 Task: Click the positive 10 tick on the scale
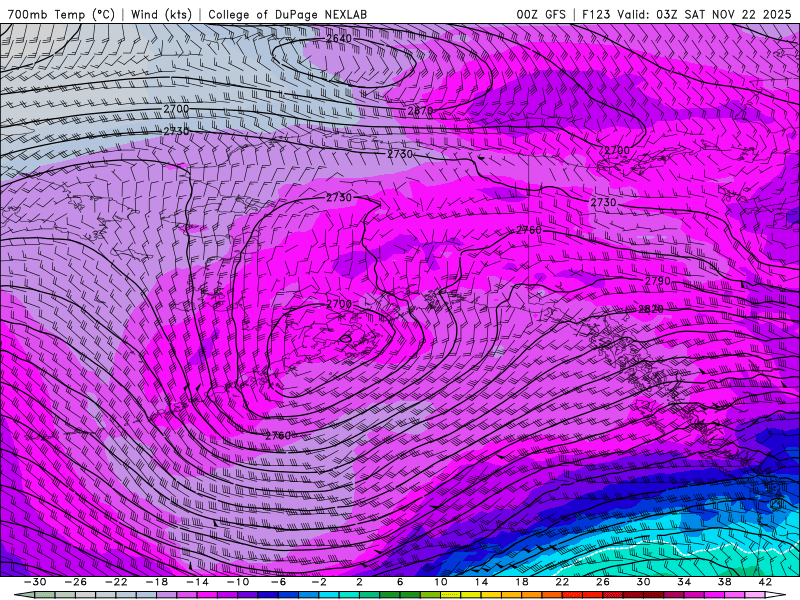pyautogui.click(x=441, y=582)
